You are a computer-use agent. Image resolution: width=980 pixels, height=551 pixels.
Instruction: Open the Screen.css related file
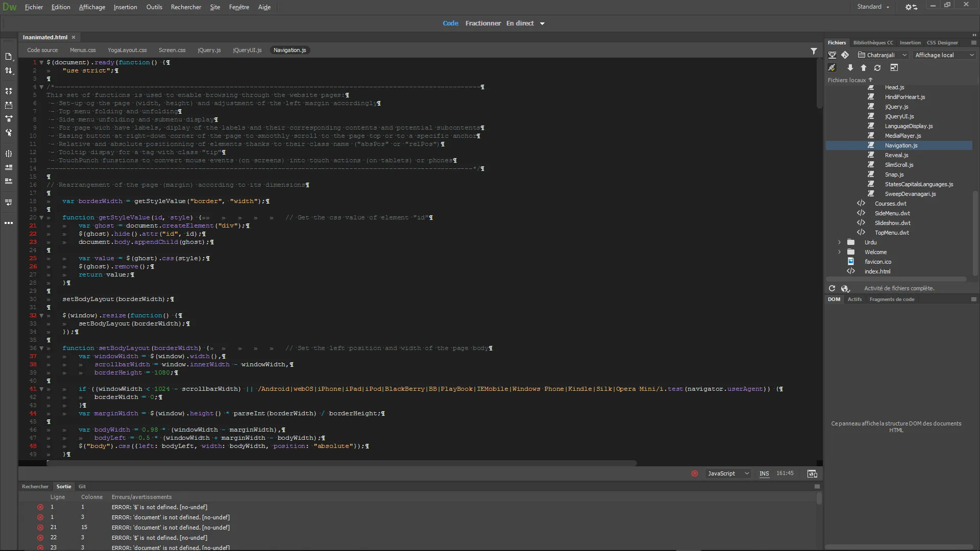[x=172, y=50]
